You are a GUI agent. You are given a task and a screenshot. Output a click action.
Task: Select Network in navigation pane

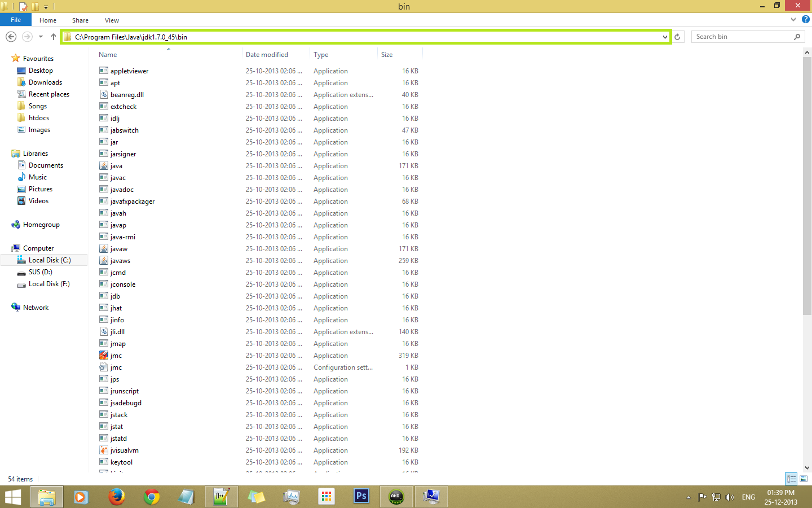(x=36, y=308)
